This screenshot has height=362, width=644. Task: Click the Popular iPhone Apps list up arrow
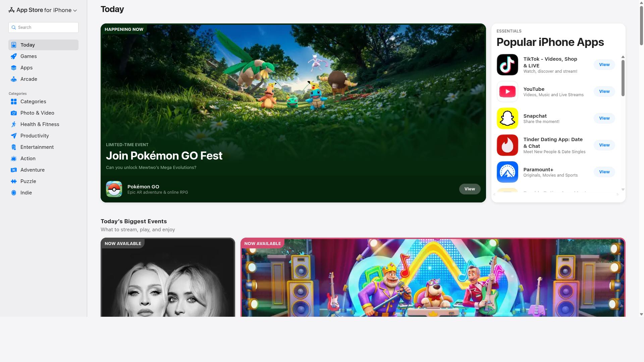point(623,57)
